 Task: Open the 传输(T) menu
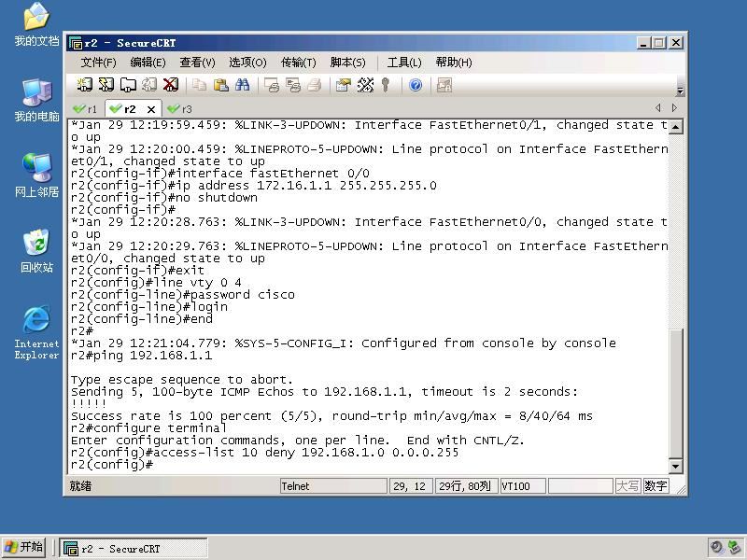298,63
